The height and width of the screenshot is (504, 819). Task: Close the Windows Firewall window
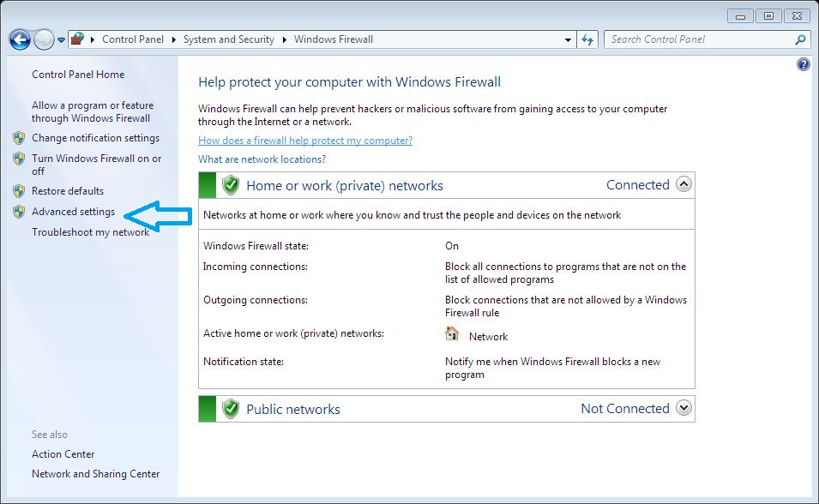point(797,16)
